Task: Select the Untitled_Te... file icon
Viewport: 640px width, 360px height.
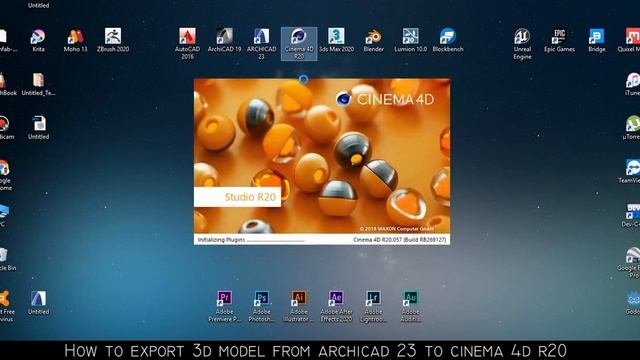Action: coord(38,84)
